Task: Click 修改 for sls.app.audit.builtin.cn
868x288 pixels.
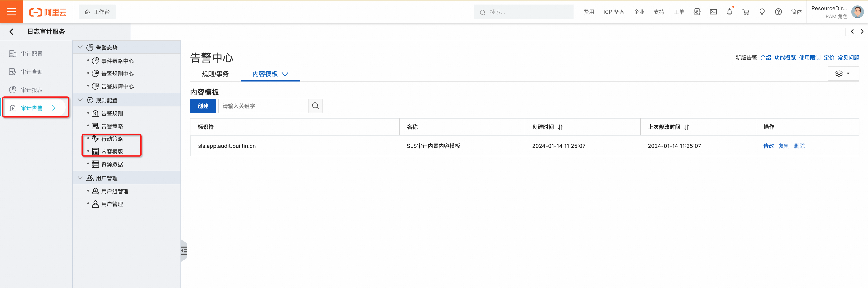Action: (x=768, y=146)
